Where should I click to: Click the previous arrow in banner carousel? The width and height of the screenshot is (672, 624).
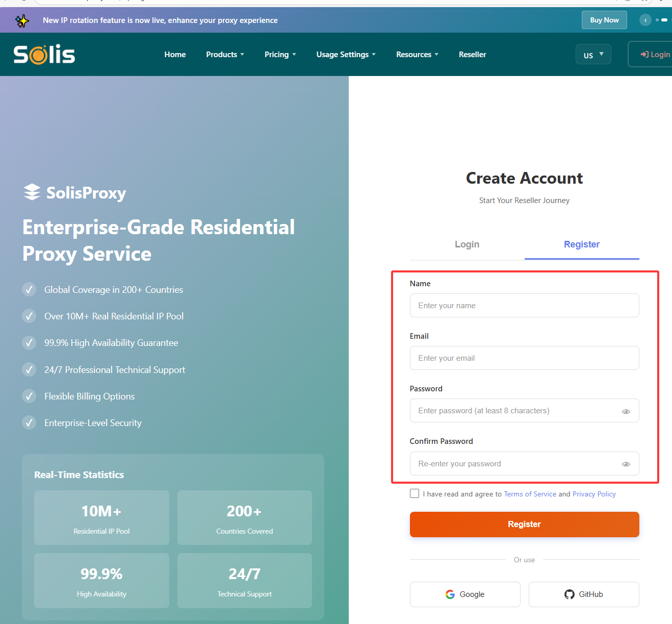645,20
